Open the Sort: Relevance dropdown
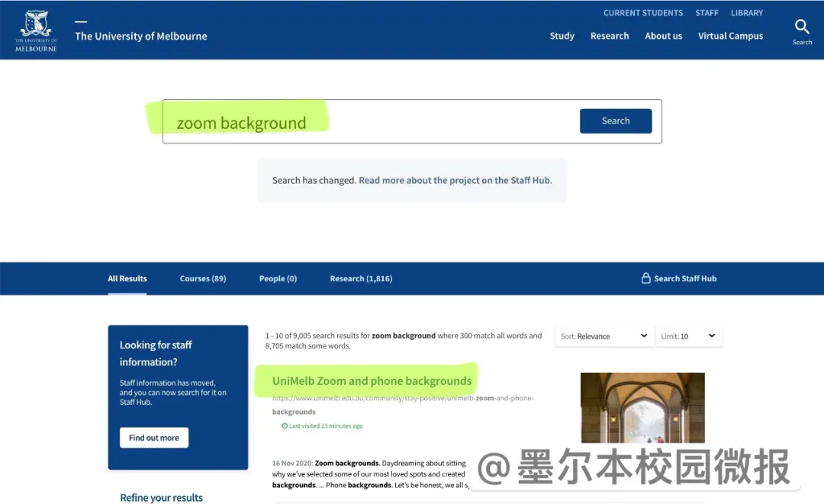824x504 pixels. click(604, 336)
